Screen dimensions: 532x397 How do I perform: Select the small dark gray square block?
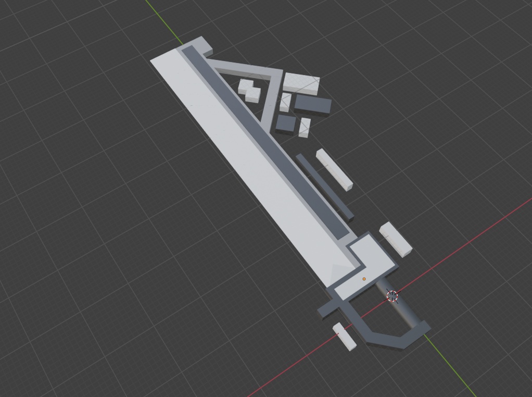tap(285, 125)
